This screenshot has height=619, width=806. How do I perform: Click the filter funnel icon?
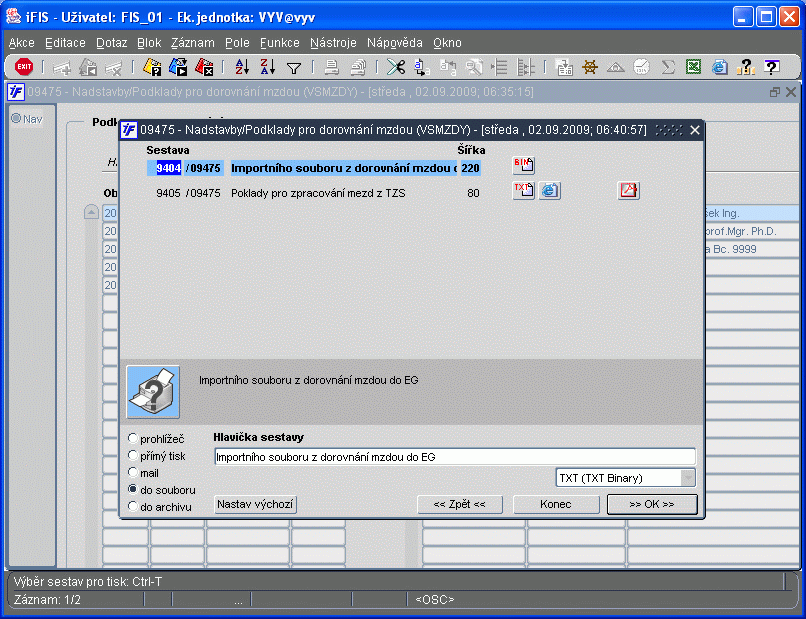click(x=294, y=68)
